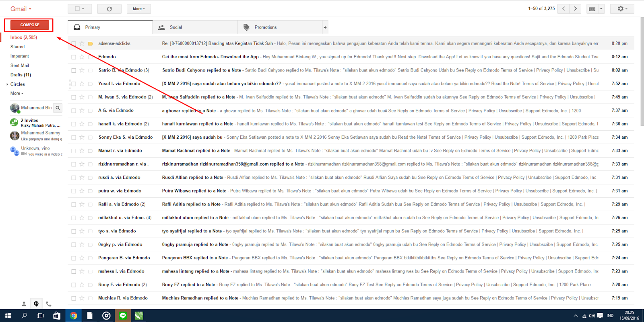Open Unknown, vino video call entry
This screenshot has height=322, width=644.
[36, 151]
